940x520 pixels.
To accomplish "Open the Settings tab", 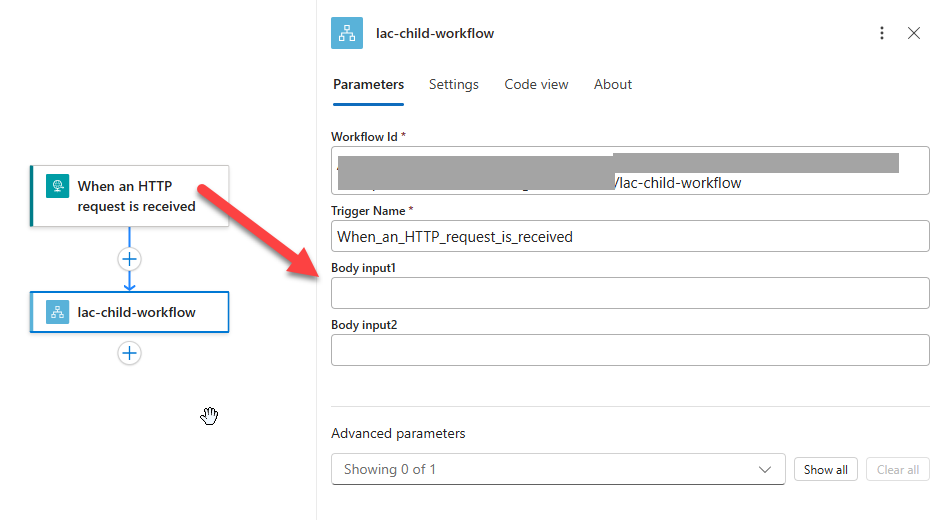I will 453,85.
